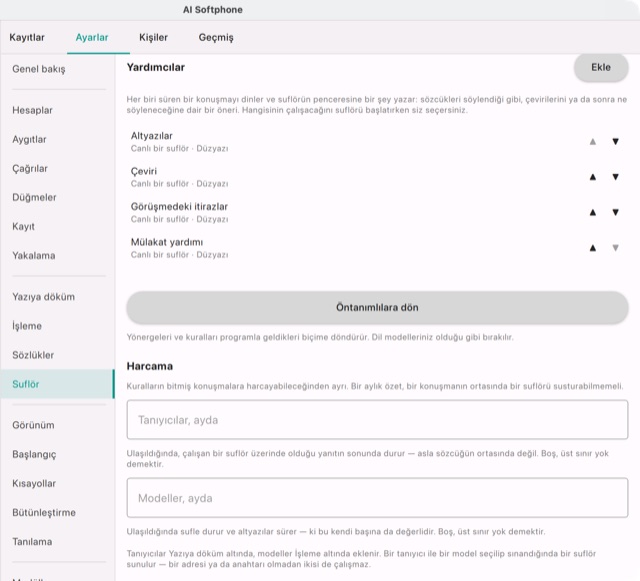
Task: Switch to the Kayıtlar tab
Action: (x=27, y=37)
